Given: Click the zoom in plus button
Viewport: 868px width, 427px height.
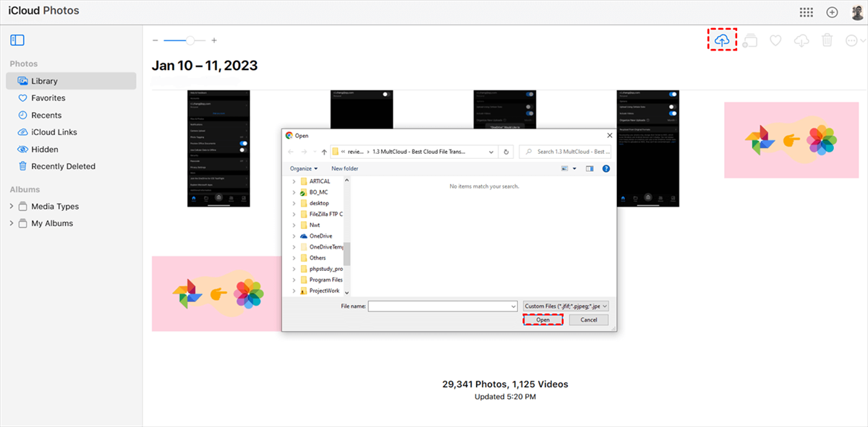Looking at the screenshot, I should click(214, 40).
